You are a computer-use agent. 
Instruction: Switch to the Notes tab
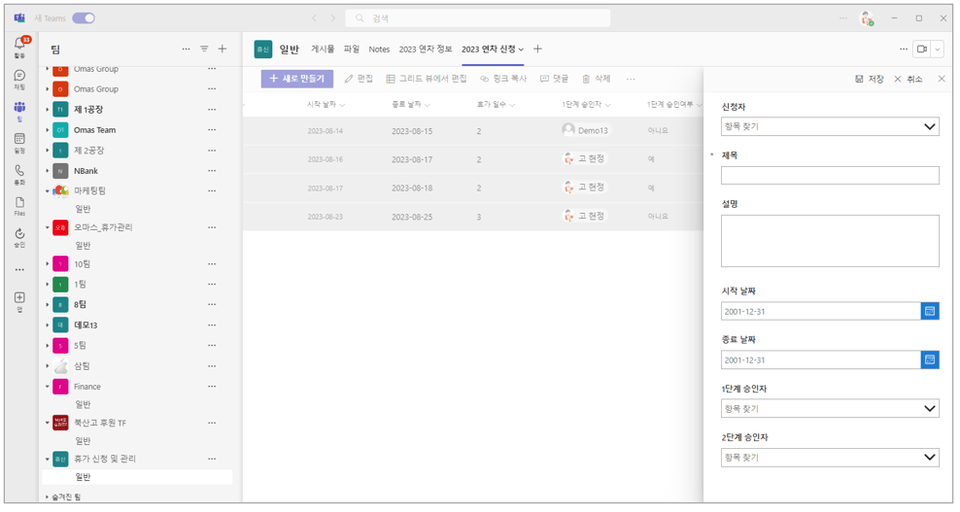point(379,49)
